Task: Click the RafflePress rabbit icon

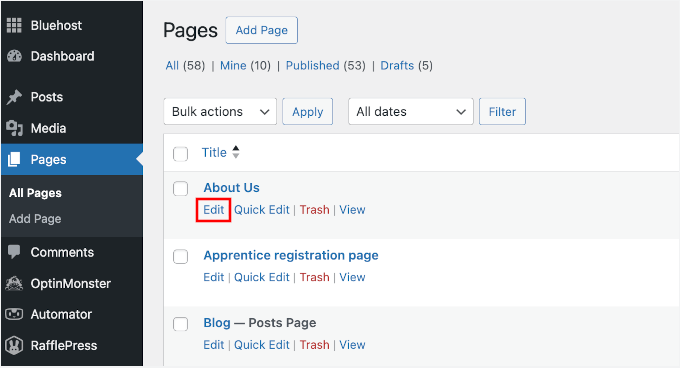Action: pyautogui.click(x=14, y=345)
